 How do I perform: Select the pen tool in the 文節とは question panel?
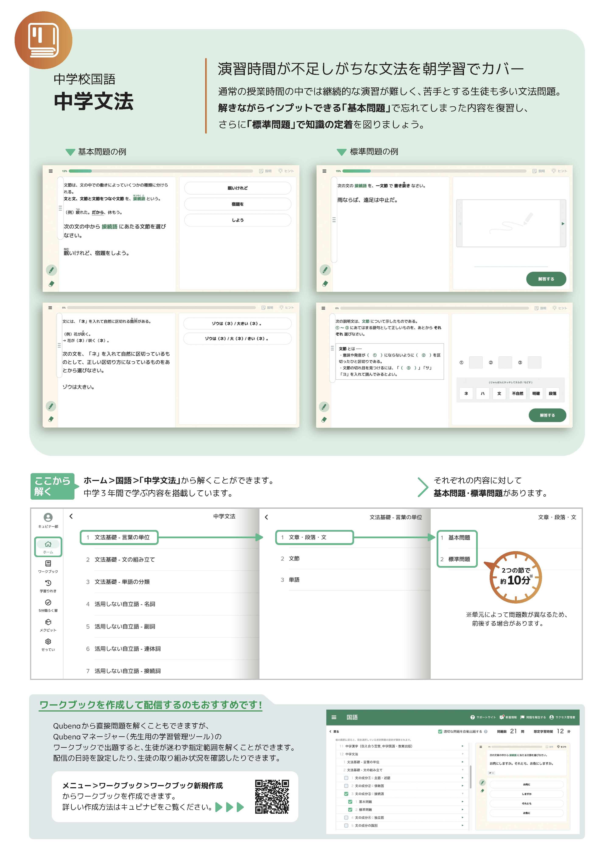[324, 407]
